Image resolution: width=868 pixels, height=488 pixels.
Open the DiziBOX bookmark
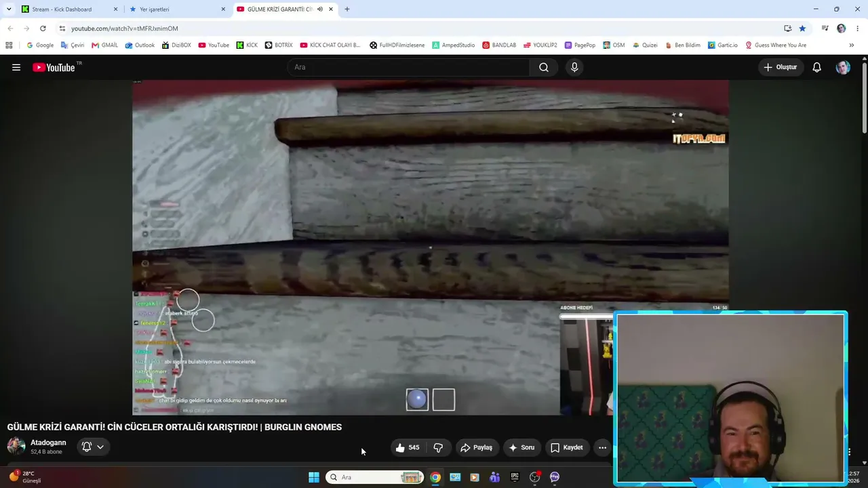(176, 45)
